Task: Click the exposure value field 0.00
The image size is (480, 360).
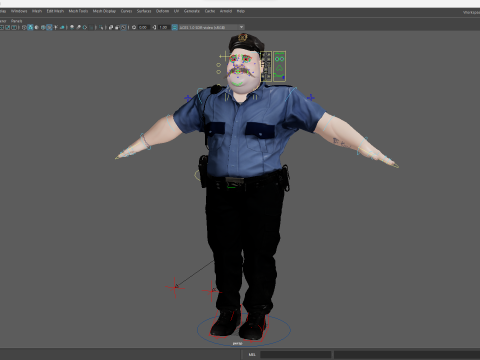Action: pyautogui.click(x=143, y=27)
